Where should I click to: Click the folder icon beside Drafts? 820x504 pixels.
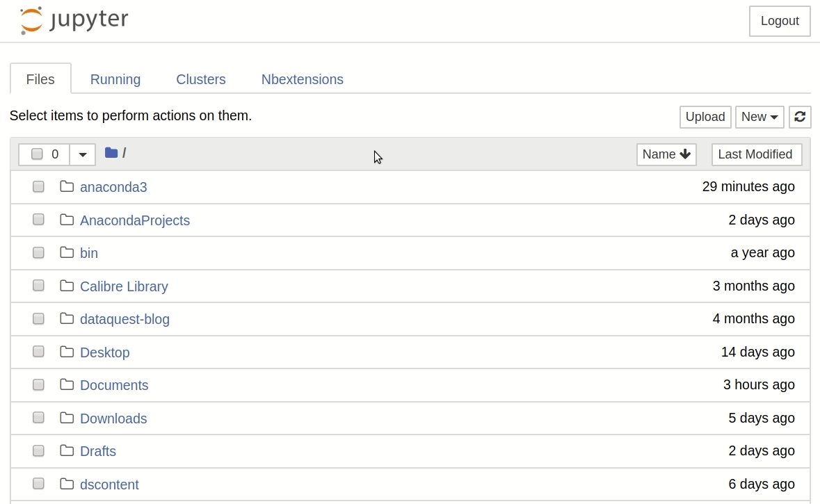(67, 450)
